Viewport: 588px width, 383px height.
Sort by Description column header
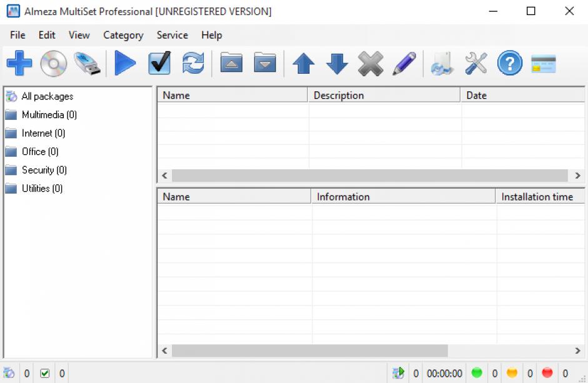click(x=384, y=95)
